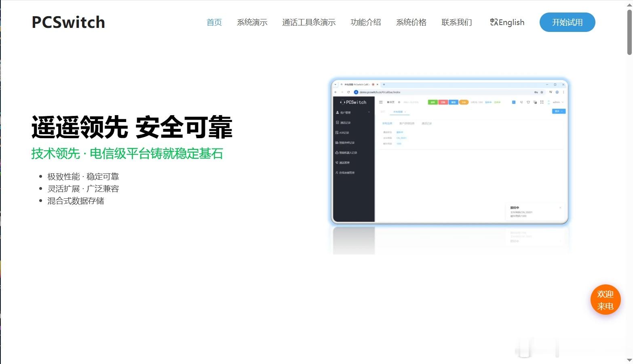Click the product demo screenshot image
633x364 pixels.
tap(449, 151)
